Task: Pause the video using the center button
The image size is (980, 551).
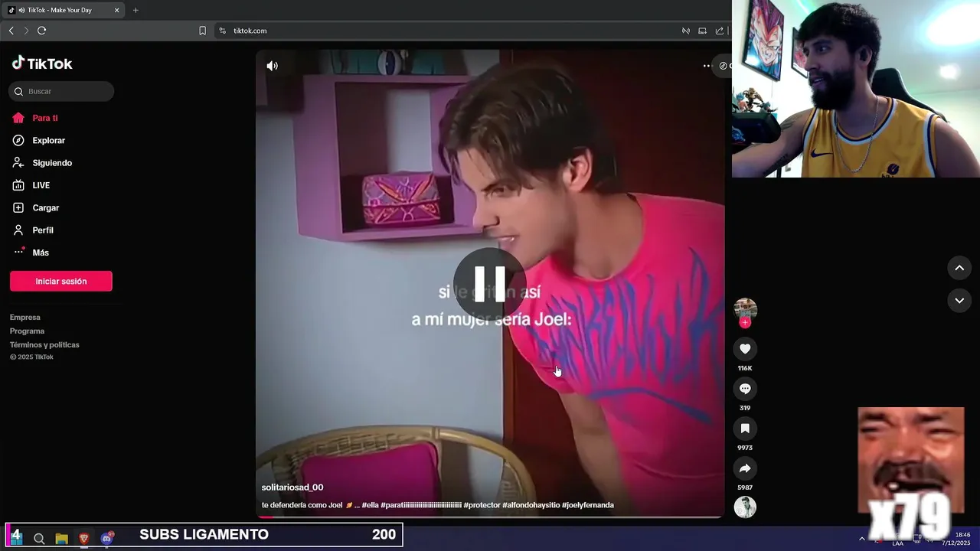Action: click(x=490, y=283)
